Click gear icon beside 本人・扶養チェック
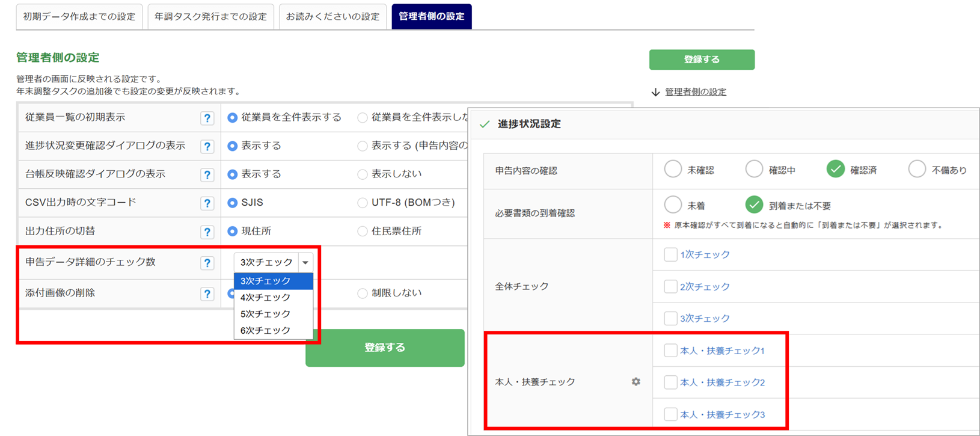 click(x=636, y=382)
